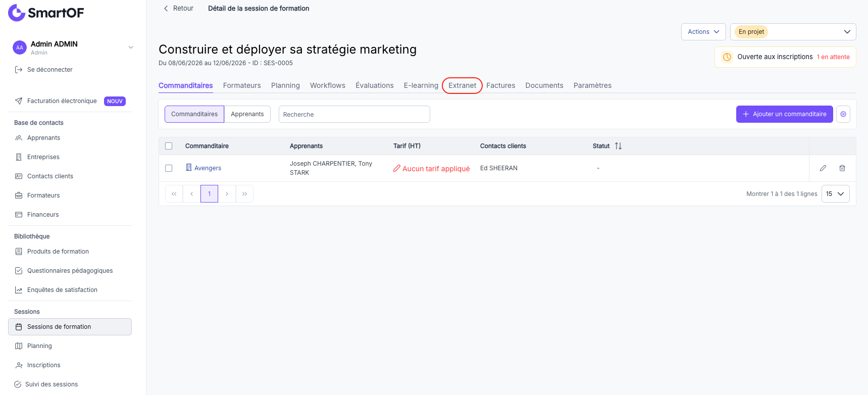Click the AA admin avatar

pos(20,47)
